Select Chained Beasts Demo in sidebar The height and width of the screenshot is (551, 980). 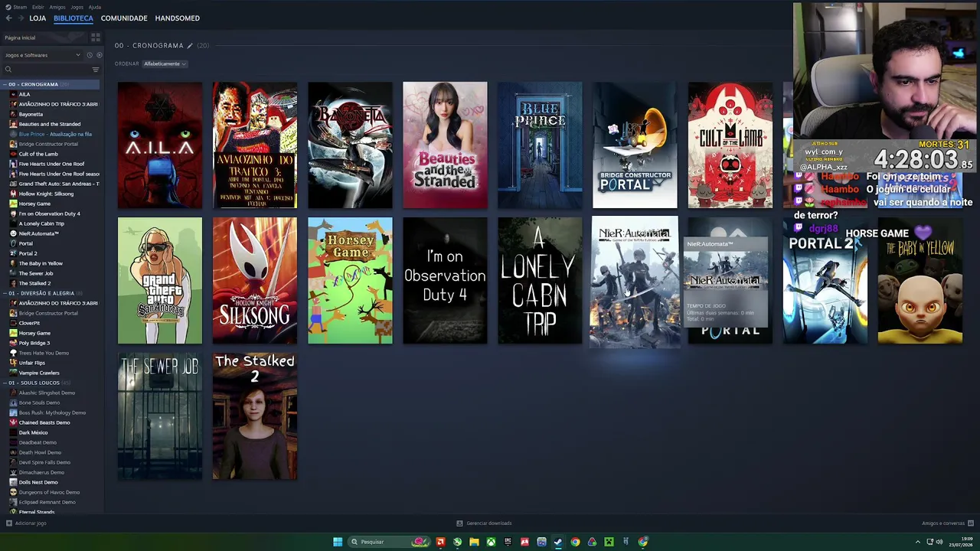coord(44,422)
